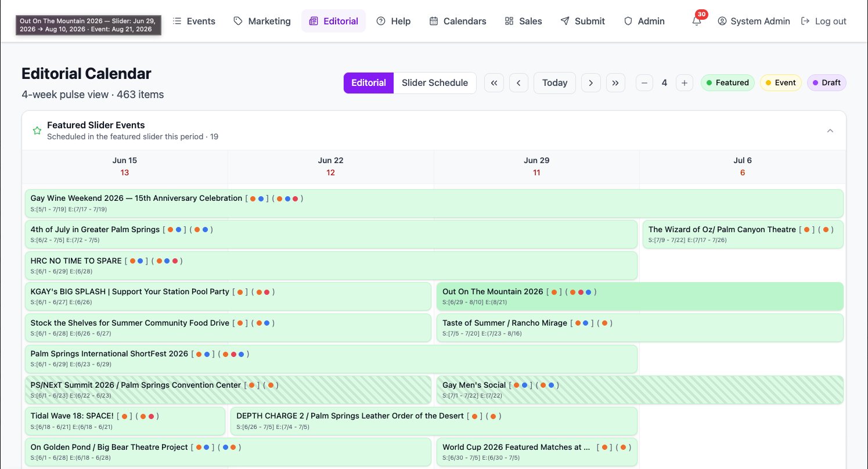Open Taste of Summer / Rancho Mirage event
Screen dimensions: 868x469
click(x=640, y=328)
